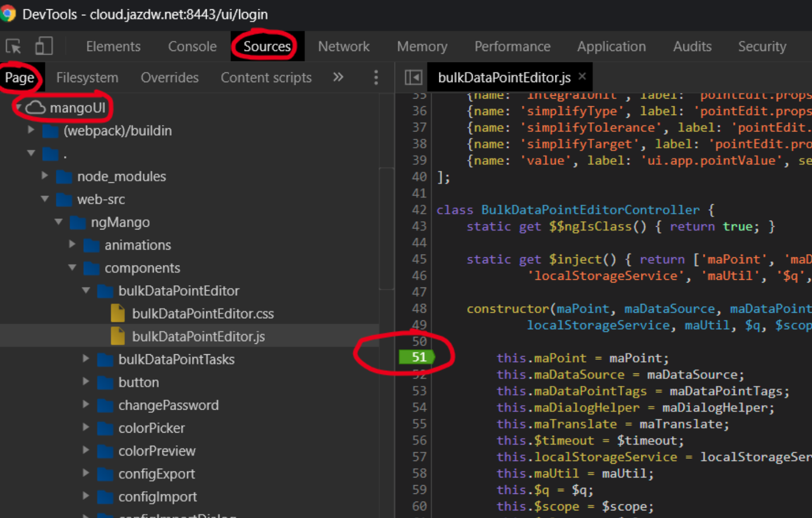This screenshot has height=518, width=812.
Task: Set a breakpoint on line number 48
Action: 419,309
